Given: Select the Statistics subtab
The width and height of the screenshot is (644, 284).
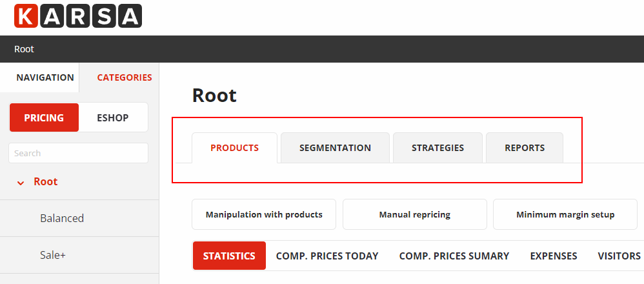Looking at the screenshot, I should [229, 256].
